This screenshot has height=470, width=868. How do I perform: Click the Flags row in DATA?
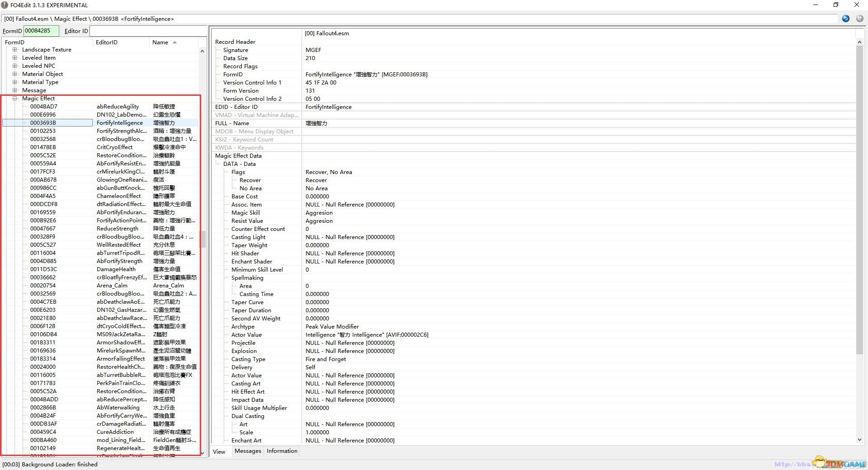click(x=533, y=172)
